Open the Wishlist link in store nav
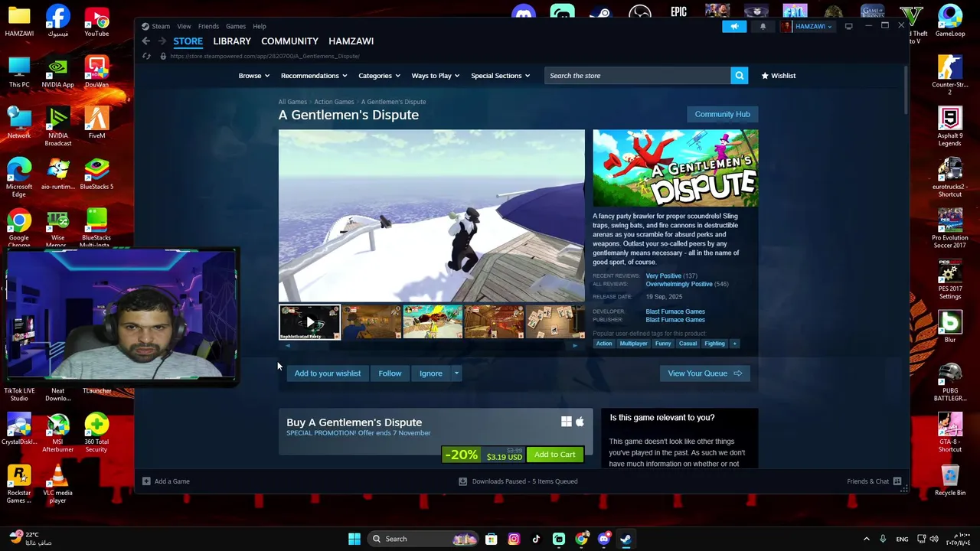 [779, 76]
